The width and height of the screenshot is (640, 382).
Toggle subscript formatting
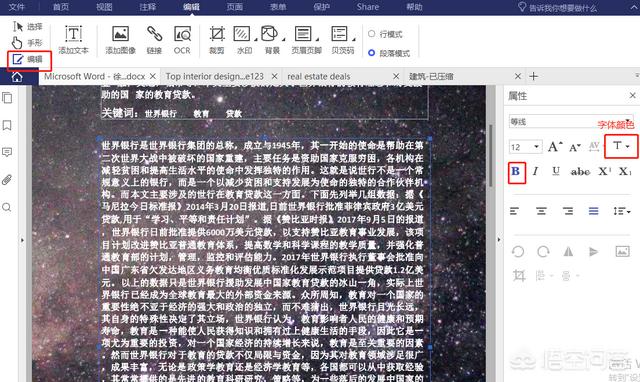tap(625, 171)
